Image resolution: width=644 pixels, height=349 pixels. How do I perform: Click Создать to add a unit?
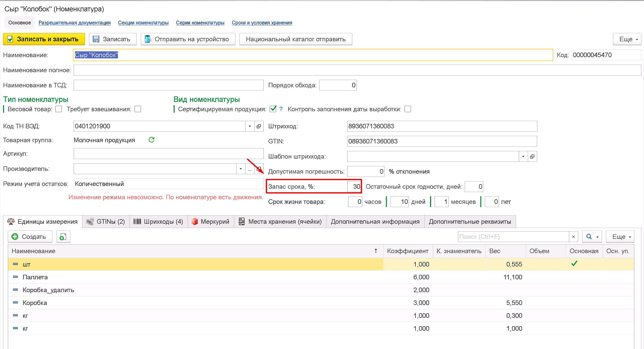[x=30, y=237]
